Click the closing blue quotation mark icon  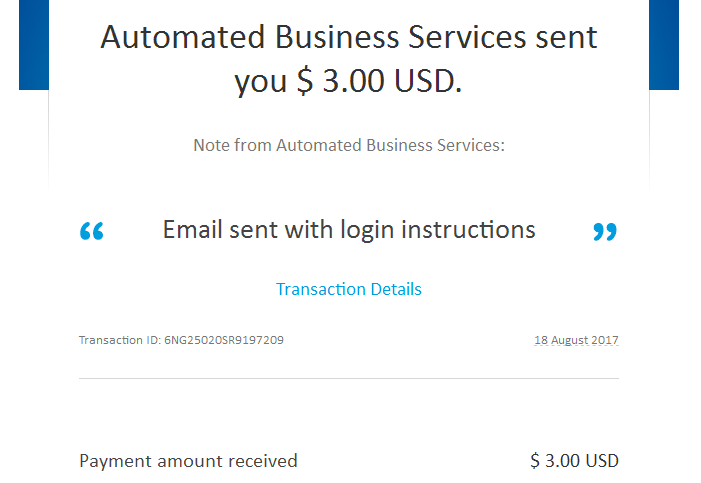tap(605, 232)
